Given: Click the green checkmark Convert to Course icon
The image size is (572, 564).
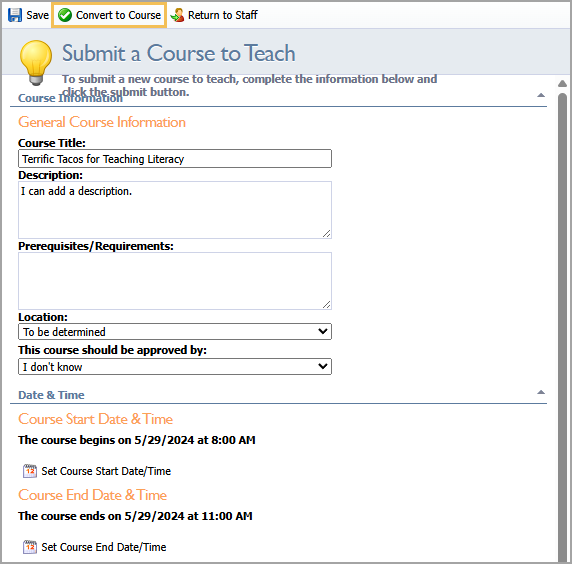Looking at the screenshot, I should pos(65,15).
